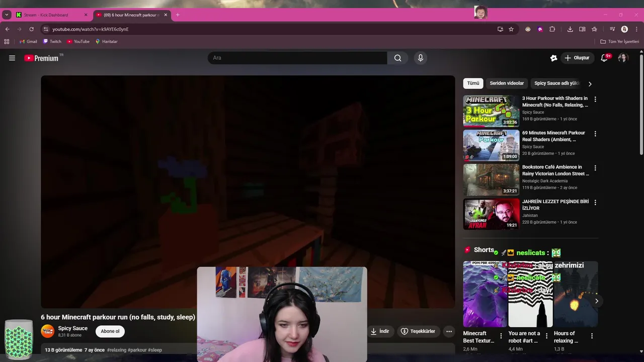
Task: Subscribe with the Abone ol button
Action: [x=110, y=331]
